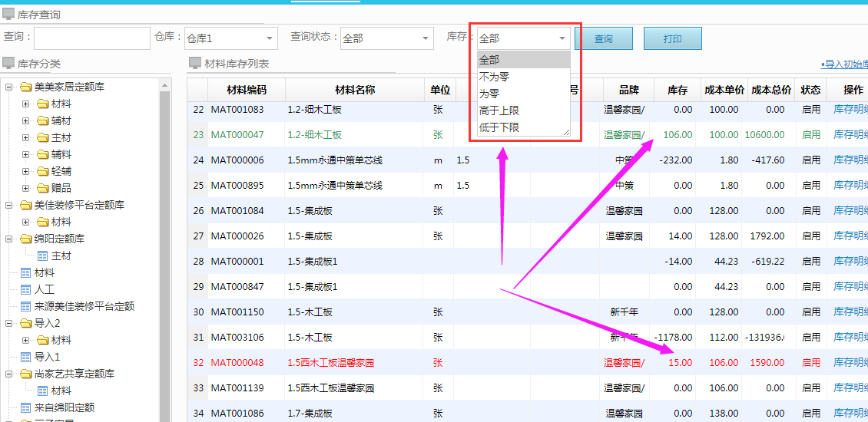Click the folder icon next to 赠品
Screen dimensions: 868x422
coord(42,188)
